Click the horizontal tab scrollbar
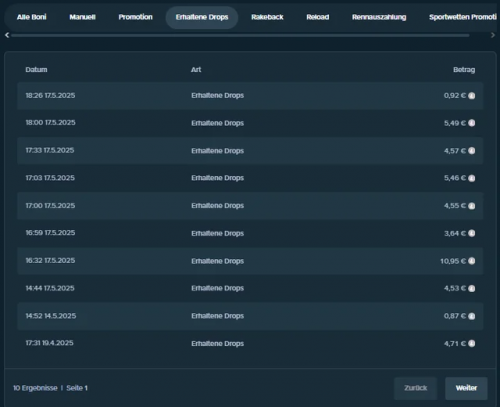500x407 pixels. (x=240, y=35)
